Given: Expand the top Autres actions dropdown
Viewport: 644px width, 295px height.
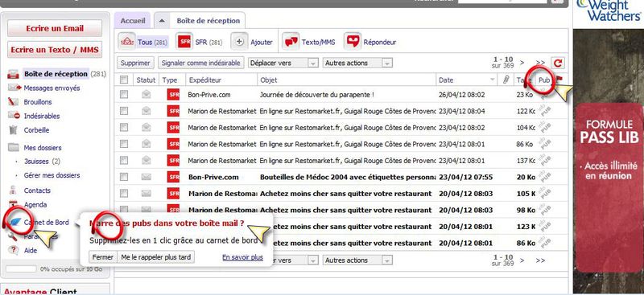Looking at the screenshot, I should coord(357,63).
